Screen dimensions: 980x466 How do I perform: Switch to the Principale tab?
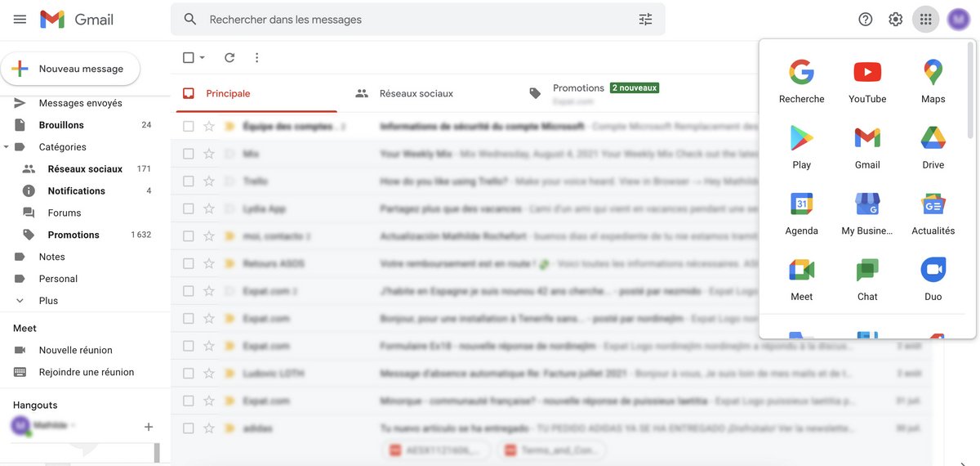coord(256,93)
